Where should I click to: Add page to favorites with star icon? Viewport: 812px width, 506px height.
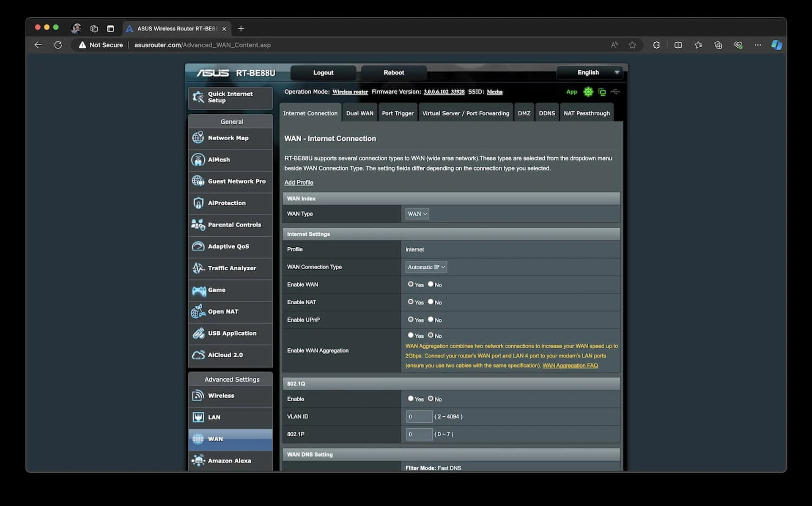[x=632, y=45]
